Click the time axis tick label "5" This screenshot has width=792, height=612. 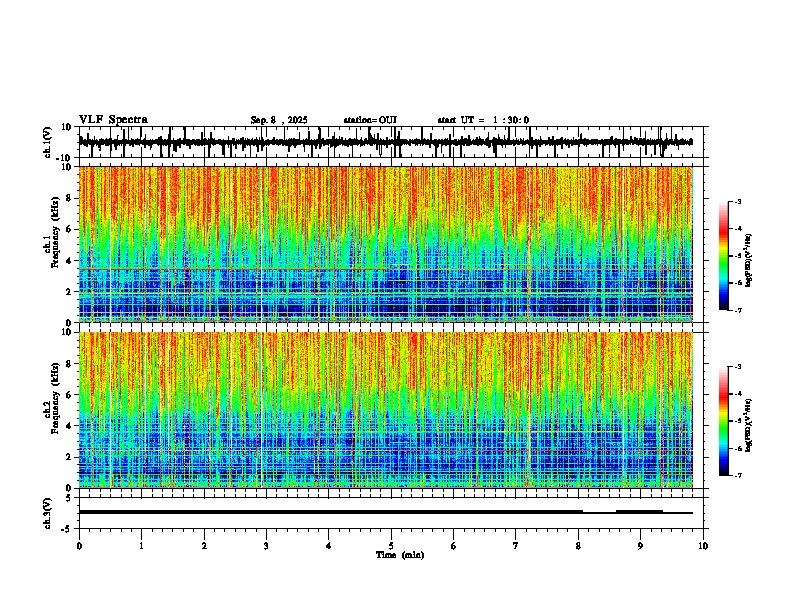pos(391,546)
